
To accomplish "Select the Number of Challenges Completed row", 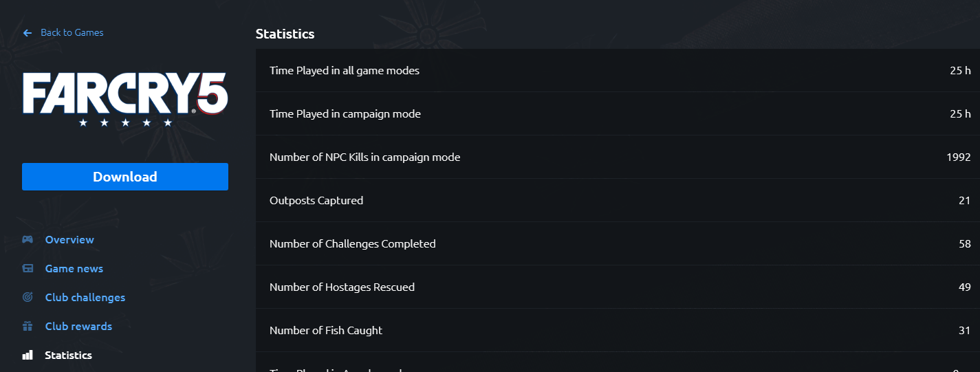I will pyautogui.click(x=618, y=243).
